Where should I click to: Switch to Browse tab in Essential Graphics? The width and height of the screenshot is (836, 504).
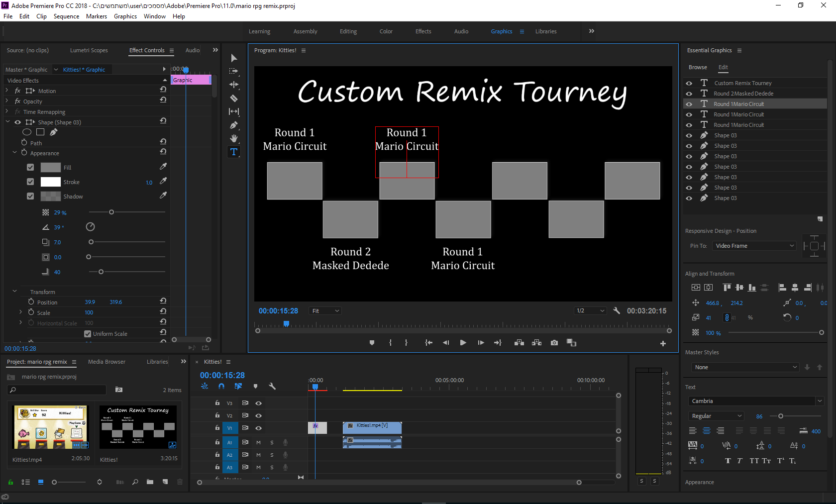tap(698, 67)
